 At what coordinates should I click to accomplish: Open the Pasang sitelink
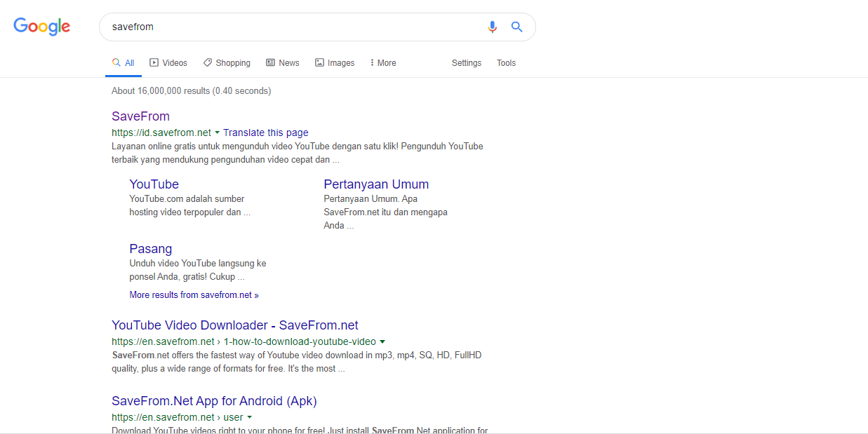point(150,249)
